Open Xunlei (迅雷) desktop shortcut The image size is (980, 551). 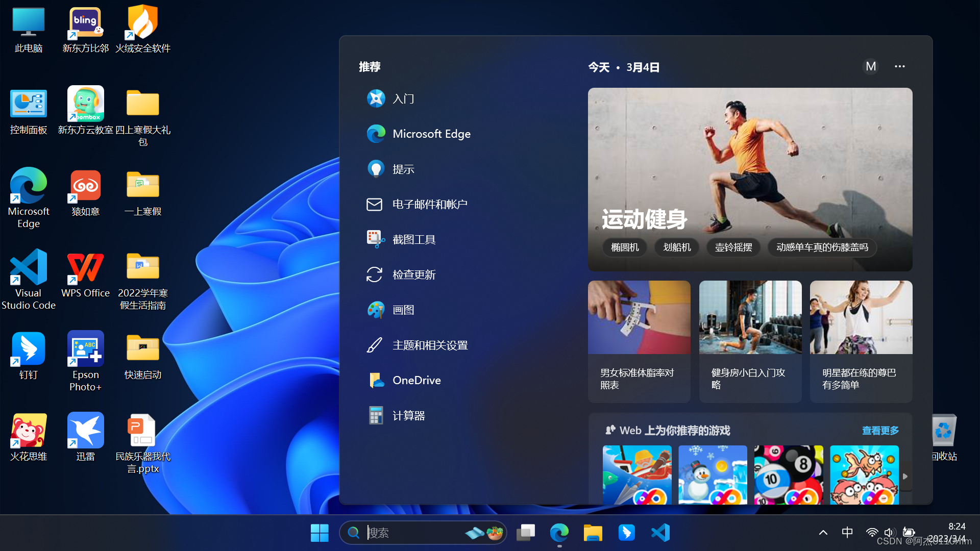[85, 437]
